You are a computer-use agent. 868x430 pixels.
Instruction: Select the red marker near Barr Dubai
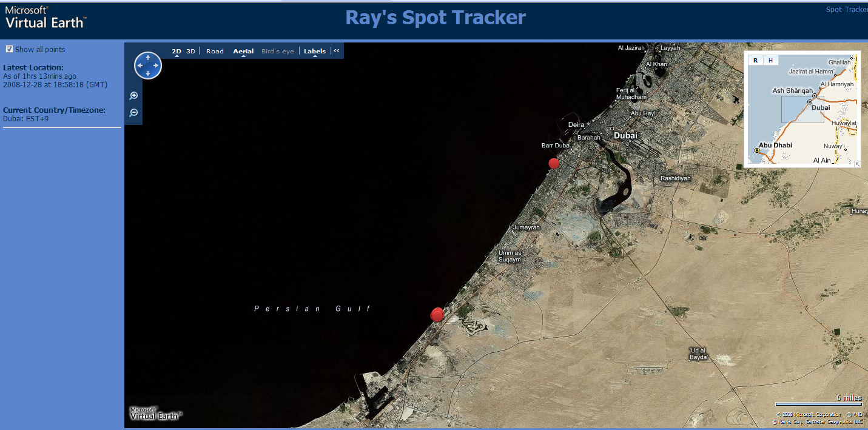554,163
